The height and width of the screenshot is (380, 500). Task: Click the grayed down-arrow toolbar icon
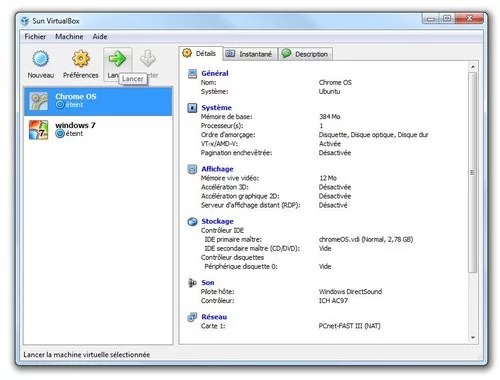click(x=148, y=59)
